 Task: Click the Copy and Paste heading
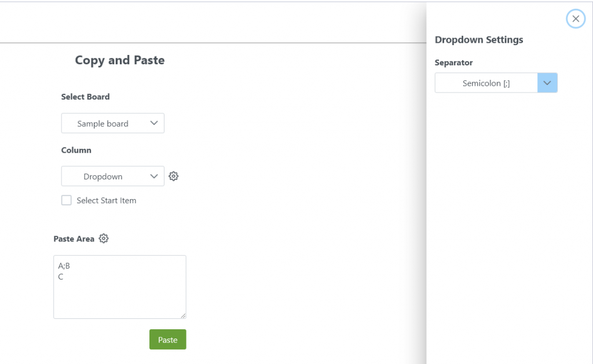tap(119, 61)
